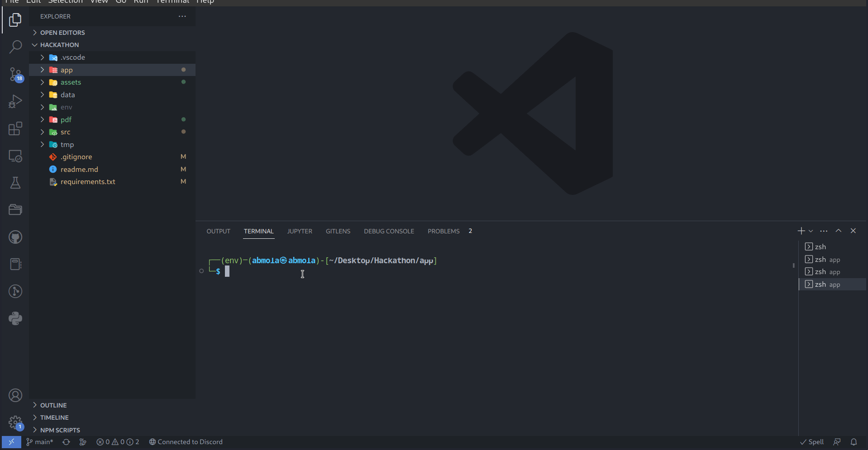Image resolution: width=868 pixels, height=450 pixels.
Task: Open notifications bell in status bar
Action: (854, 442)
